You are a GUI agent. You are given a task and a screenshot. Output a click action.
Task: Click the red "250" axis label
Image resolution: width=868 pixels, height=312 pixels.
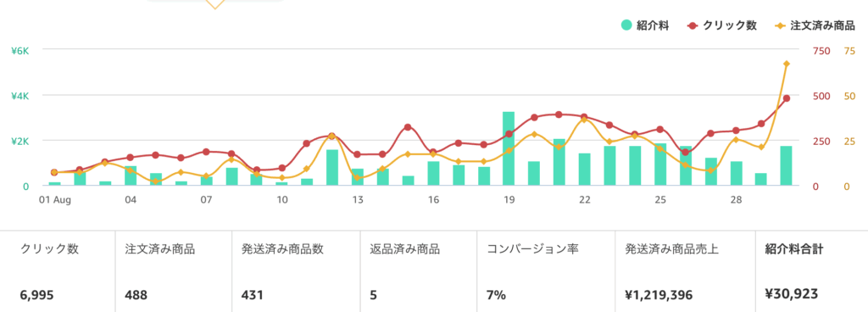821,141
